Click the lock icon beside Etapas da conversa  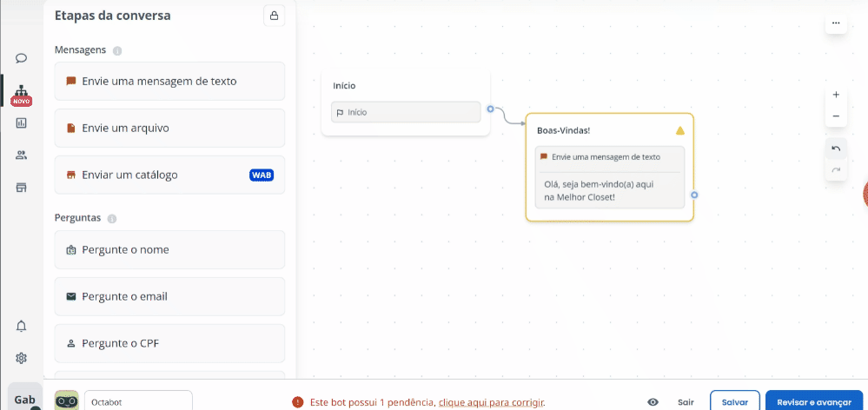(274, 16)
